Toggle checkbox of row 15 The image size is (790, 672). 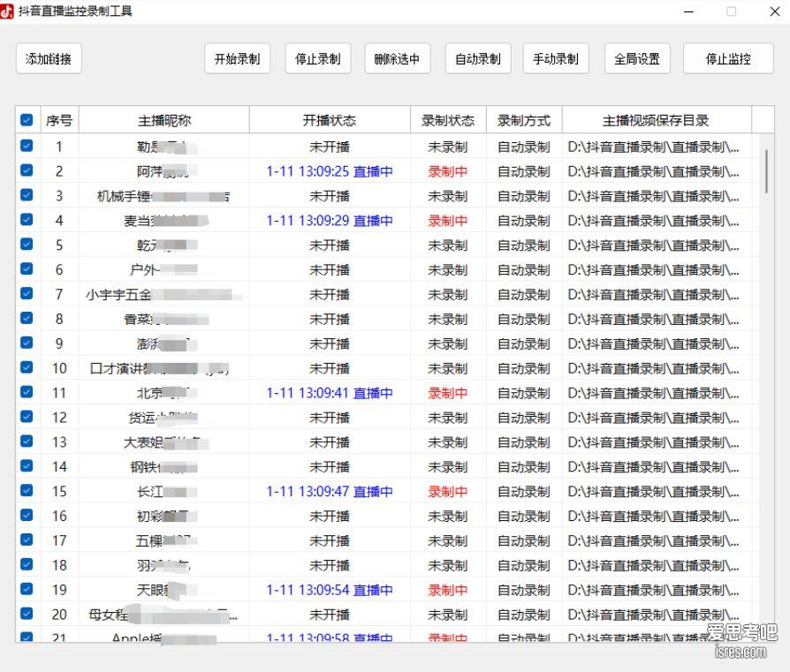point(27,490)
